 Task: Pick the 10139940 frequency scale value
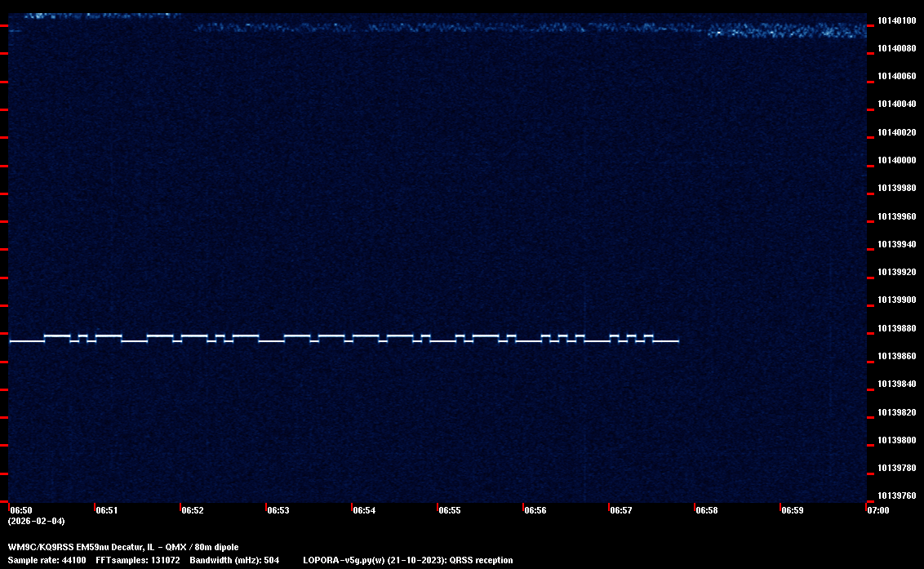896,244
